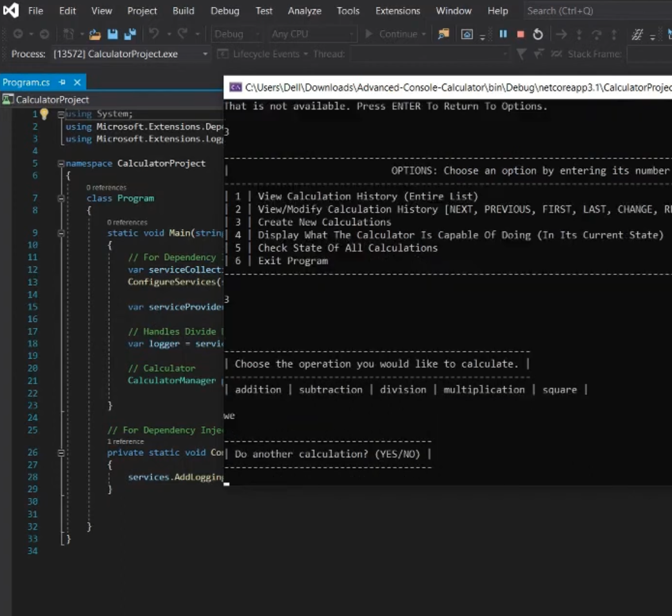Open the Edit menu
The height and width of the screenshot is (616, 672).
[x=67, y=11]
